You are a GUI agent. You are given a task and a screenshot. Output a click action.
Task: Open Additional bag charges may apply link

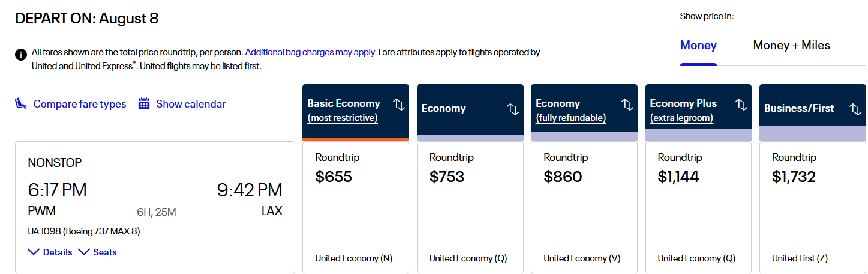(311, 52)
